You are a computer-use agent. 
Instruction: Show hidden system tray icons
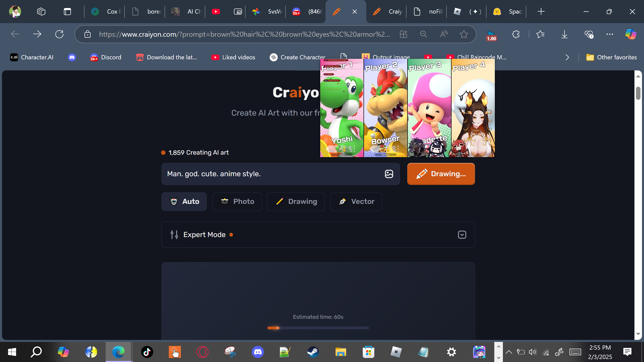pyautogui.click(x=509, y=352)
